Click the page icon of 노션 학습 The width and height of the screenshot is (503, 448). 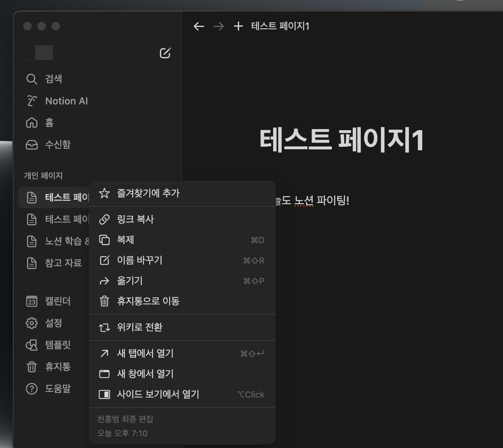pos(32,241)
